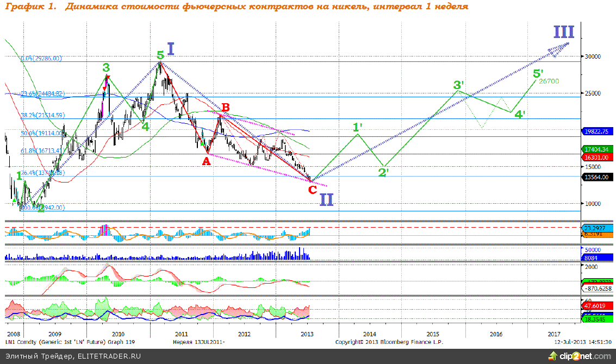
Task: Select the green 17404.34 price tag
Action: (598, 149)
